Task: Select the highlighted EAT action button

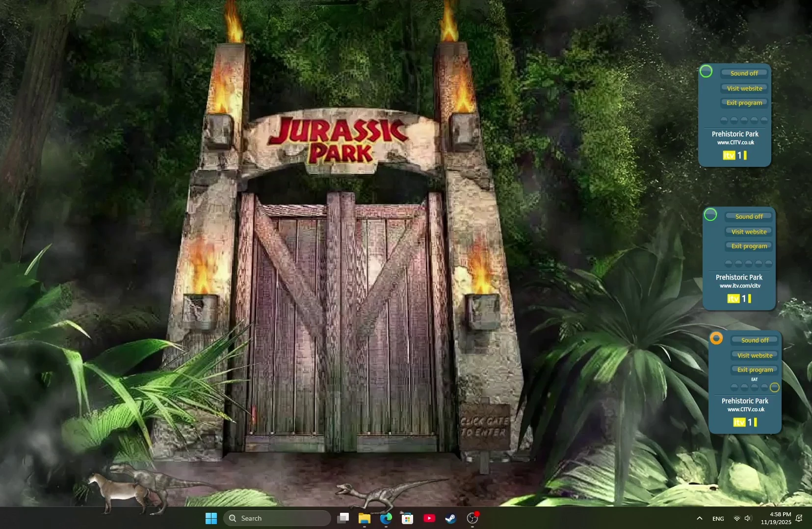Action: point(774,387)
